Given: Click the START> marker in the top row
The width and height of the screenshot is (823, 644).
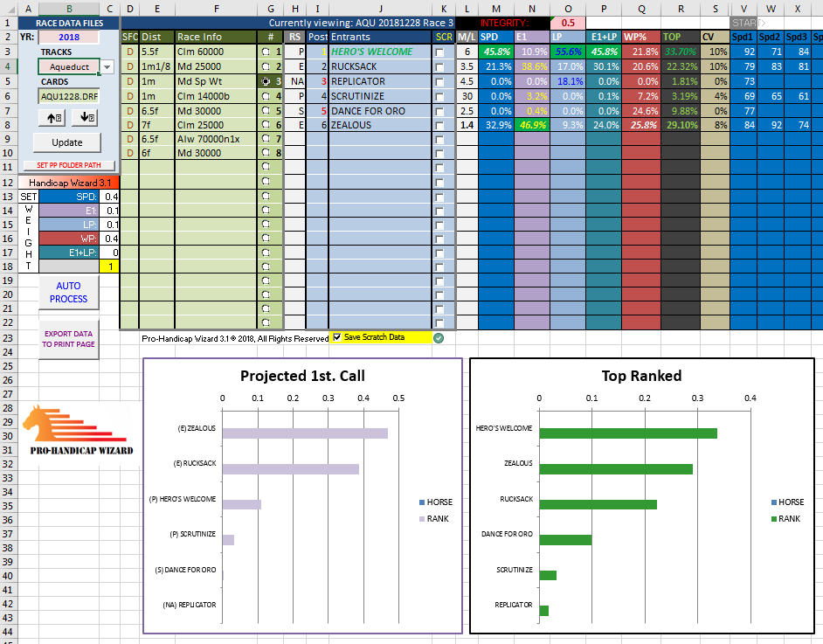Looking at the screenshot, I should coord(747,22).
